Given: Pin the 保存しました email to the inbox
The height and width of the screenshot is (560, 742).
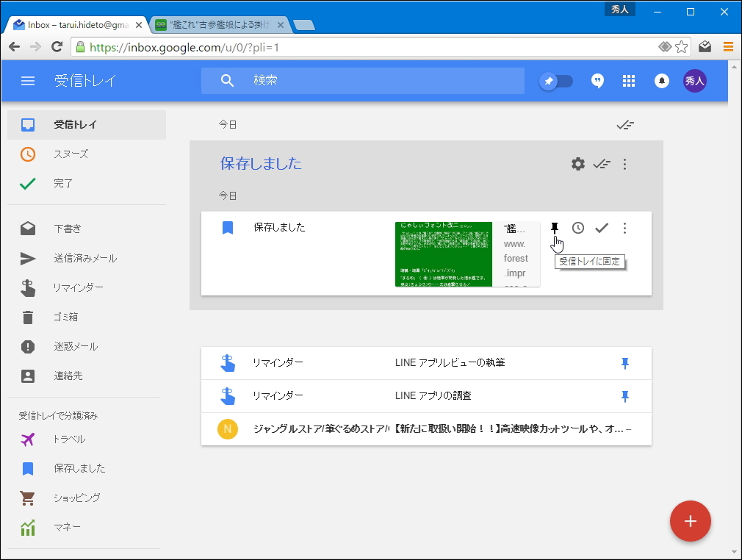Looking at the screenshot, I should click(x=554, y=228).
